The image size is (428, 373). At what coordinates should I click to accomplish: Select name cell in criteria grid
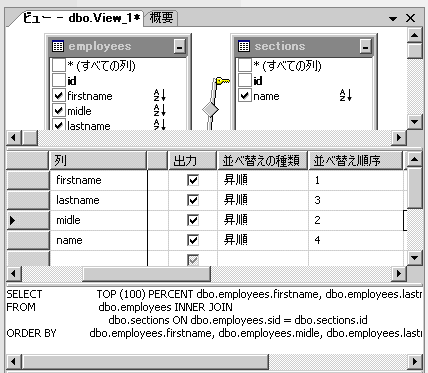click(x=98, y=240)
